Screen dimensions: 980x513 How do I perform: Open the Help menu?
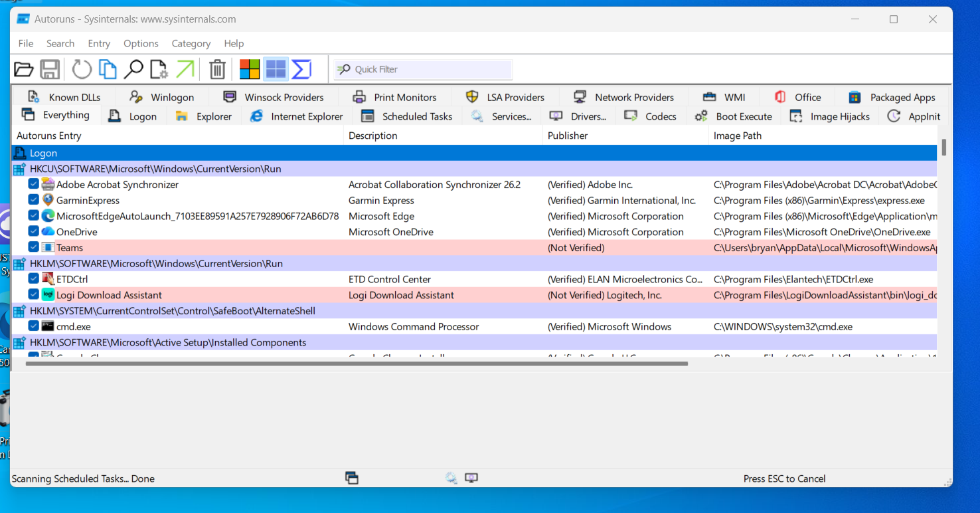pyautogui.click(x=234, y=43)
